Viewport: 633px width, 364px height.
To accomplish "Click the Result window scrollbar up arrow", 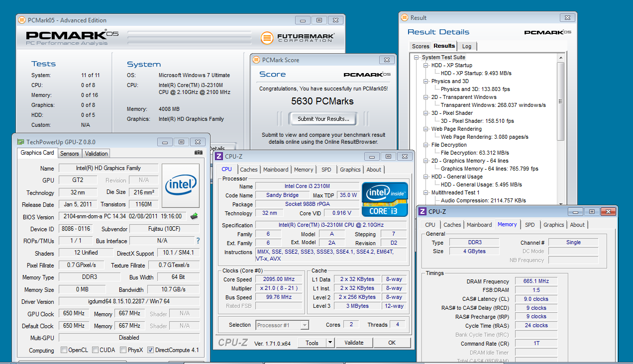I will (x=561, y=58).
